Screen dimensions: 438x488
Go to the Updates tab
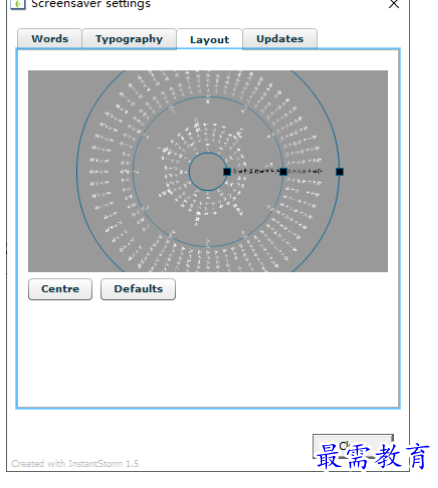click(280, 39)
